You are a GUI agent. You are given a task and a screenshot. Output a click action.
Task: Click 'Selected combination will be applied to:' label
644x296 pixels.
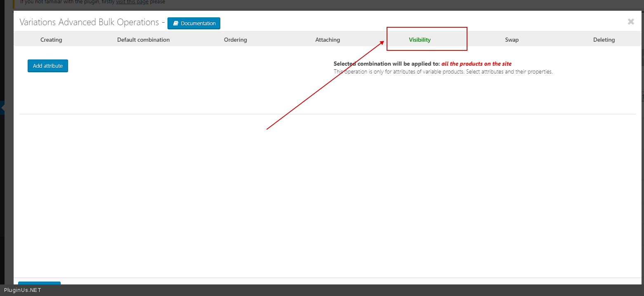pos(387,64)
